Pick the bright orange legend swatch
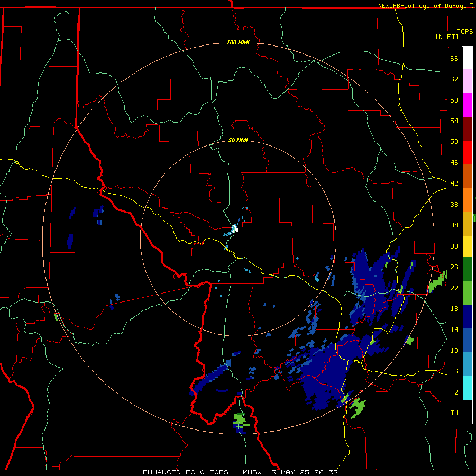Screen dimensions: 476x476 pos(467,200)
